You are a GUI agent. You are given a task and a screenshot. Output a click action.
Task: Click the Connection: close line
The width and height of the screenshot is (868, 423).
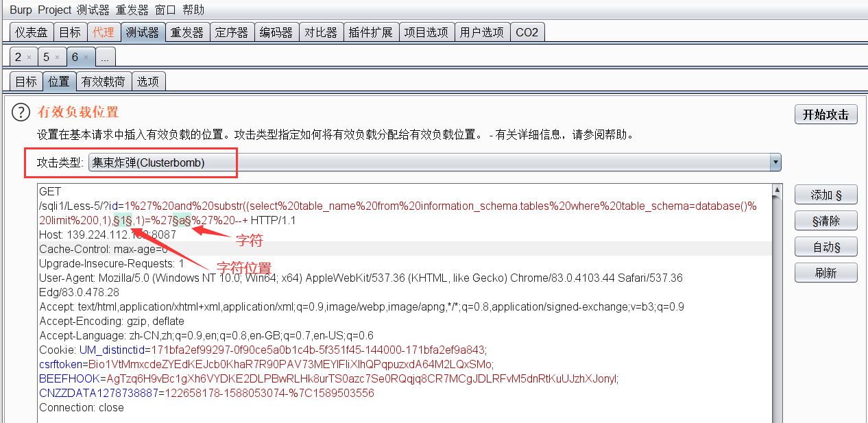[x=82, y=408]
